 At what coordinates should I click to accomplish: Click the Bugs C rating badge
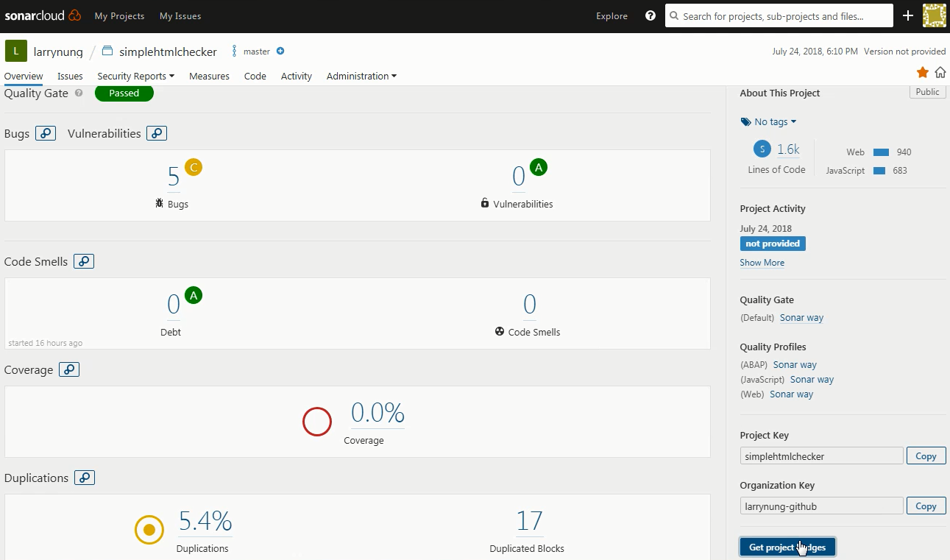tap(194, 167)
